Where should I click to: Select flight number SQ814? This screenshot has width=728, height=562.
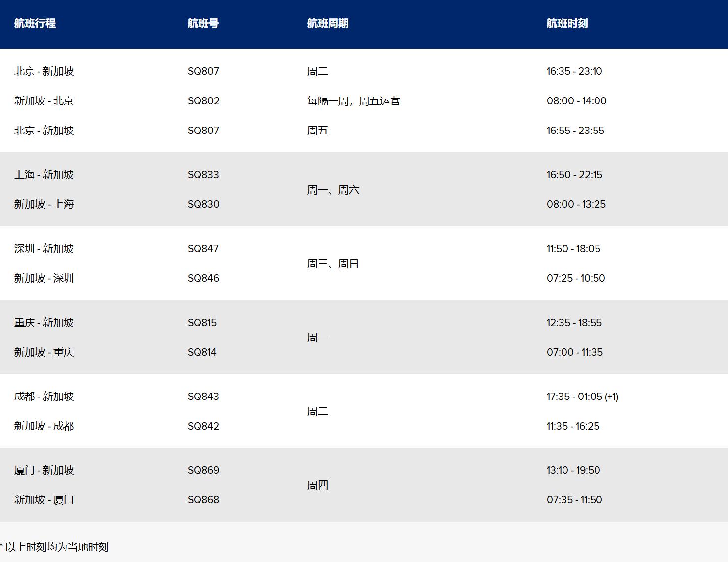tap(202, 352)
